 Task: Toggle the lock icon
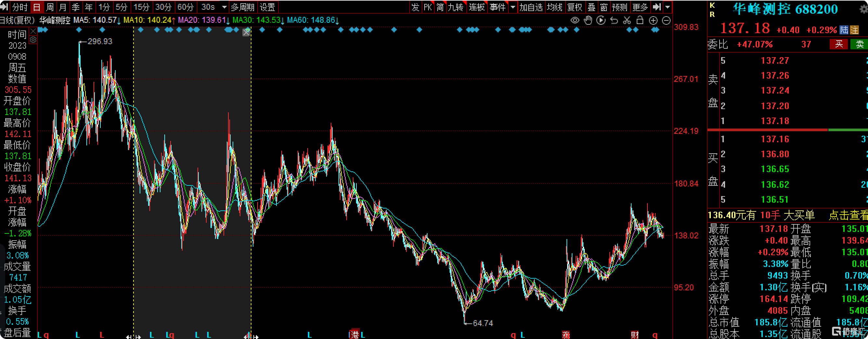coord(640,20)
